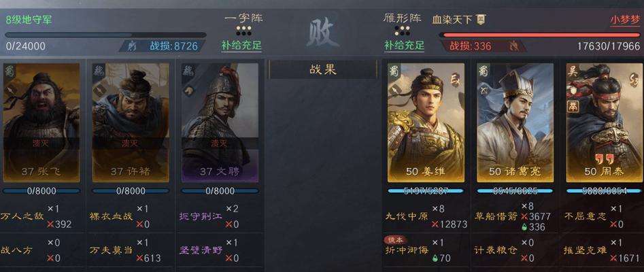Image resolution: width=644 pixels, height=272 pixels.
Task: Click the badge icon beside 血染天下
Action: (481, 19)
